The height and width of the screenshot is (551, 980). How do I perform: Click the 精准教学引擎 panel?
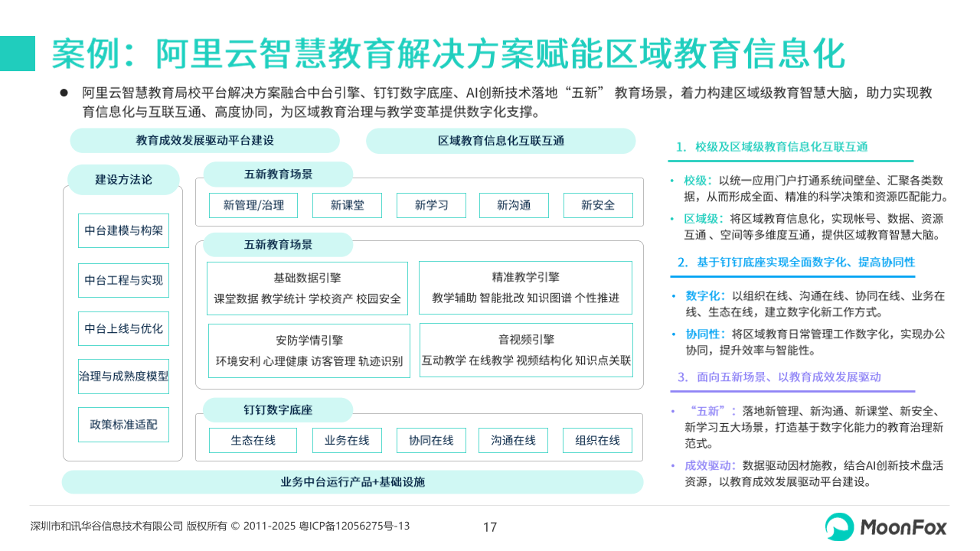[x=525, y=289]
